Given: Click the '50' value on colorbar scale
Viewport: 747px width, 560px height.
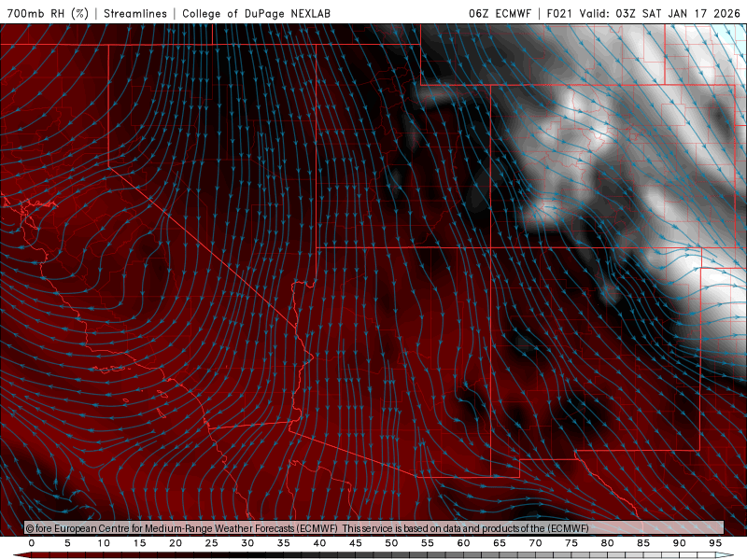Looking at the screenshot, I should [391, 543].
